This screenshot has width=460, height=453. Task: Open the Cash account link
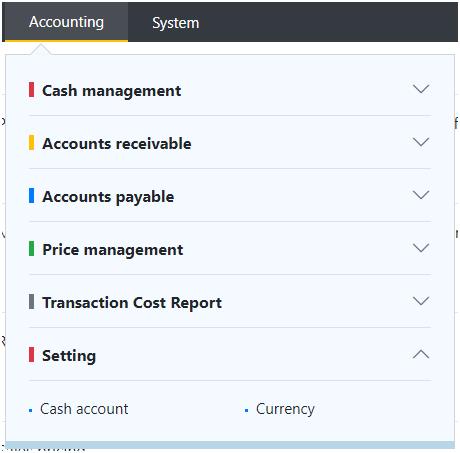pos(84,409)
